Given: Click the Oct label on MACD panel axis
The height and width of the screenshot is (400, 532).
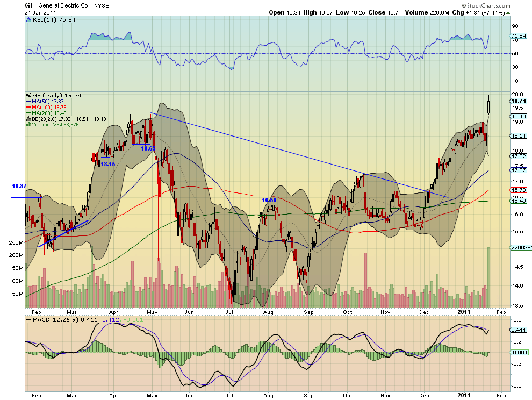Looking at the screenshot, I should coord(348,396).
